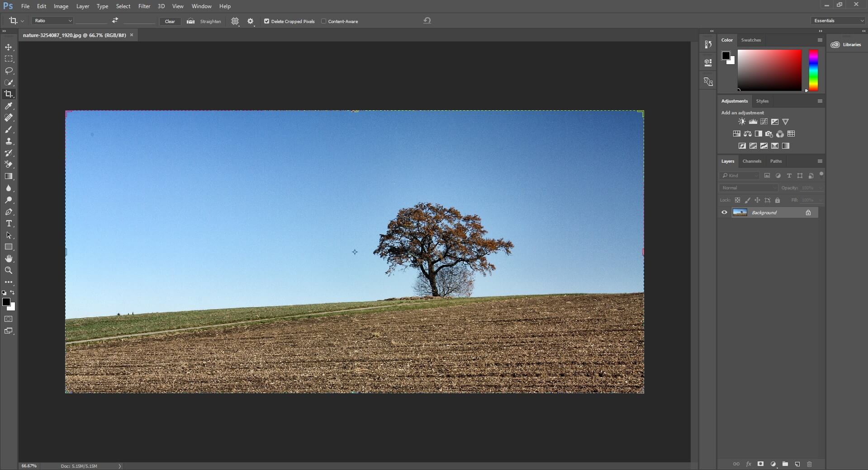Select the Horizontal Type tool

9,223
